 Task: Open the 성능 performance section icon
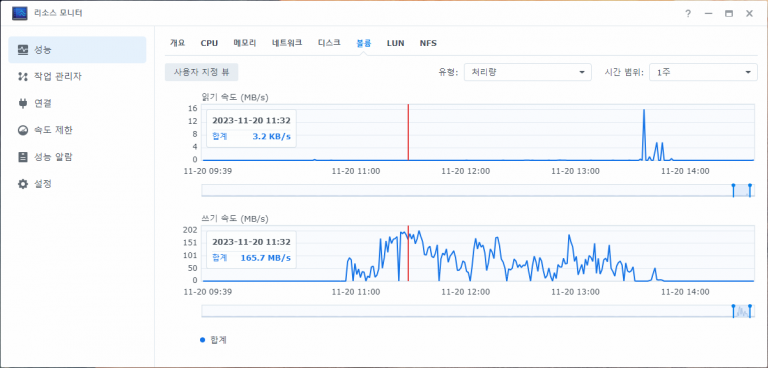[23, 49]
